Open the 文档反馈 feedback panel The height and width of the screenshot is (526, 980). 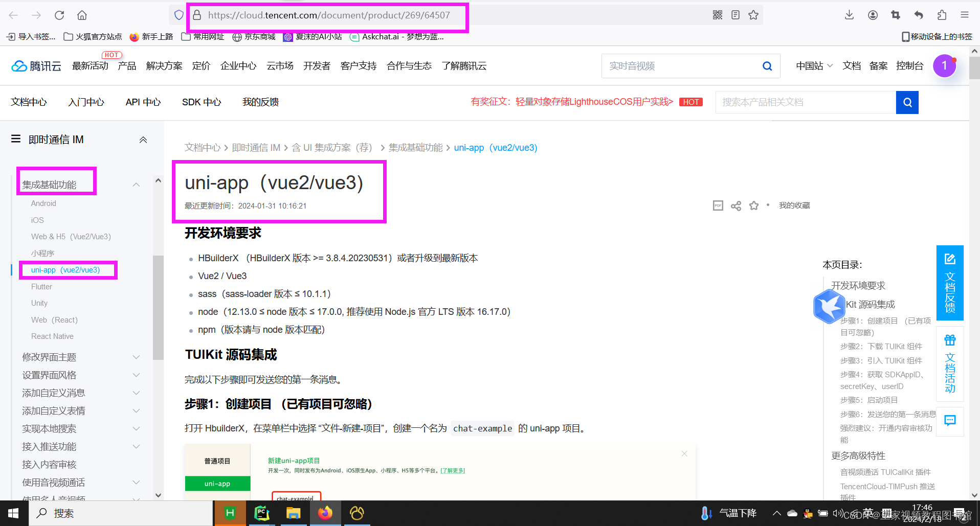click(x=949, y=284)
